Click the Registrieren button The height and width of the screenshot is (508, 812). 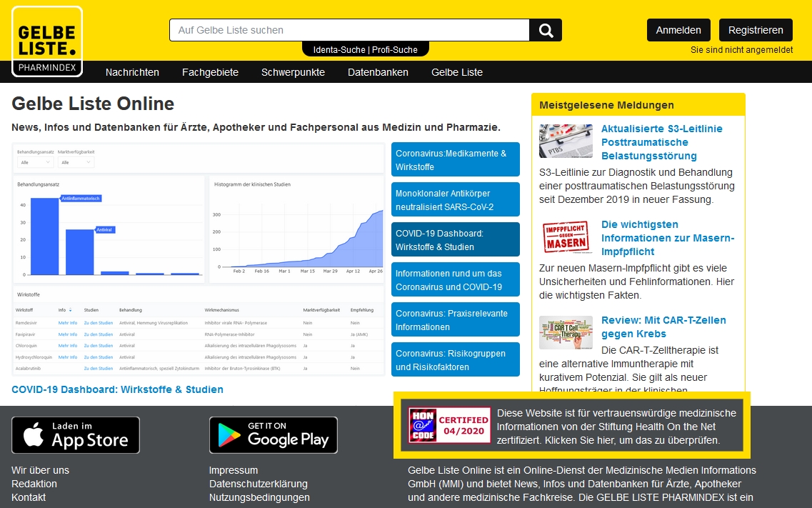coord(756,30)
